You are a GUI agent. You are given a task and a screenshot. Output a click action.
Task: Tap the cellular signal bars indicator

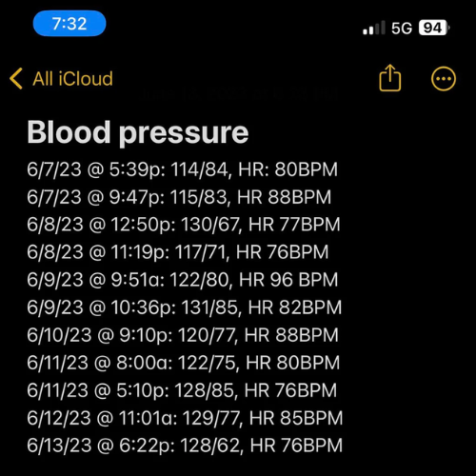pos(374,28)
